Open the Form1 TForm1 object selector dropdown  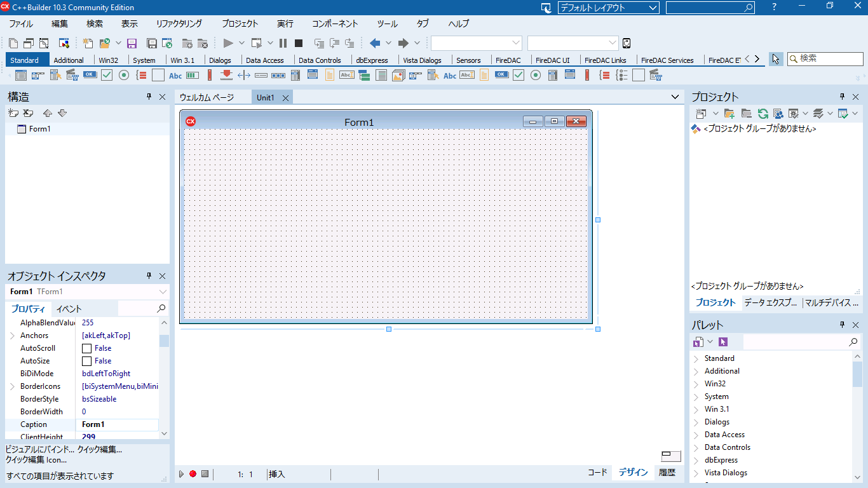click(x=163, y=292)
